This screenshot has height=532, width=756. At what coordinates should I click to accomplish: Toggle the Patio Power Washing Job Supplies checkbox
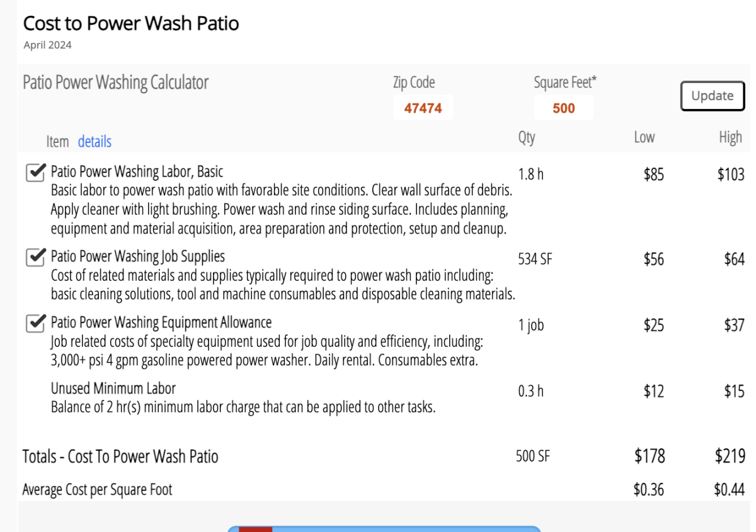(x=35, y=258)
